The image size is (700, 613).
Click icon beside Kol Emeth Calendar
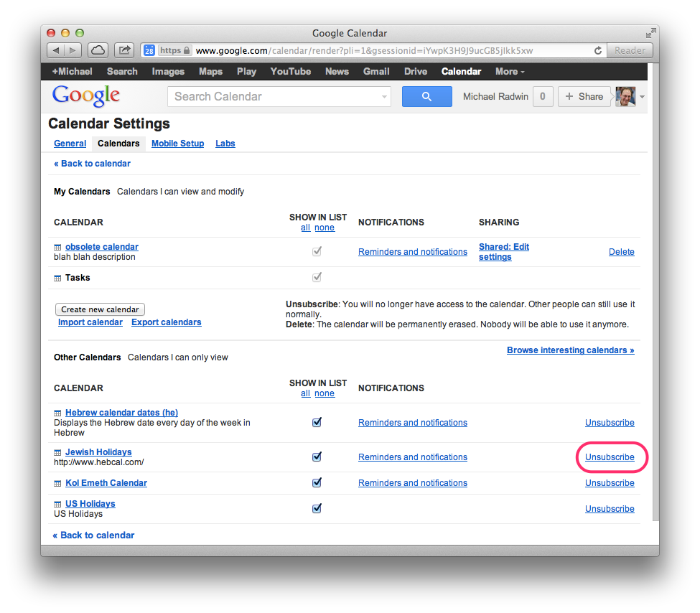(x=57, y=484)
